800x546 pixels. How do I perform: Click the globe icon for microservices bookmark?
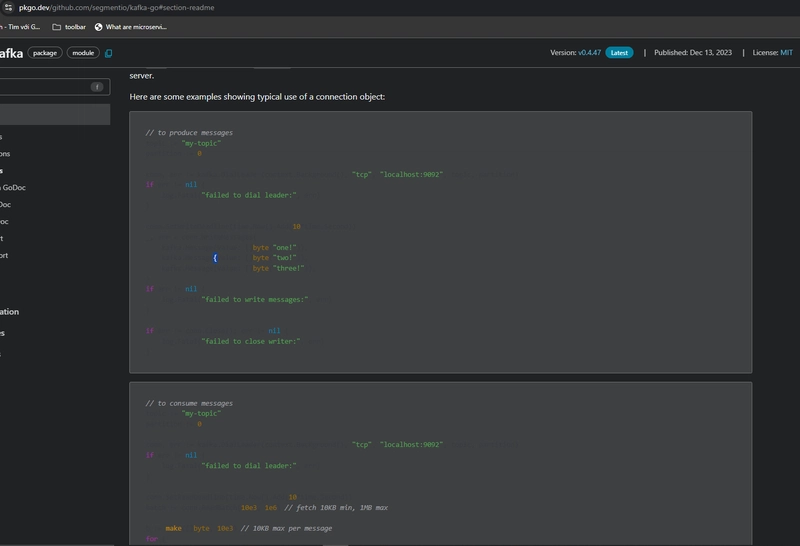[x=98, y=27]
